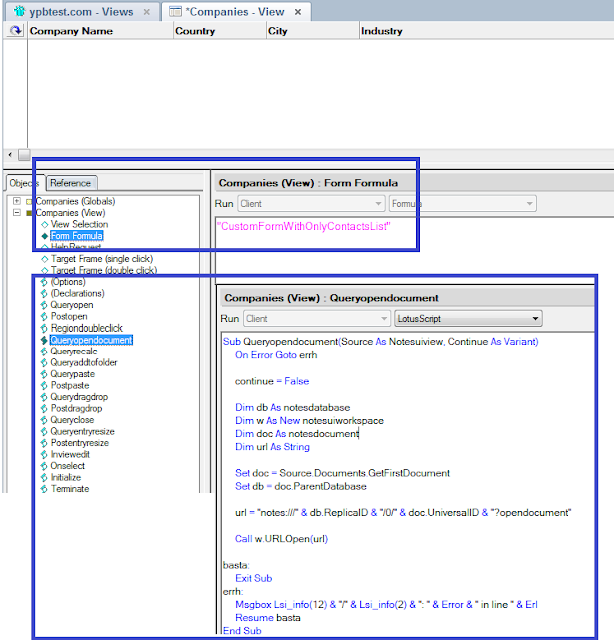This screenshot has height=640, width=614.
Task: Select Queryaddtofolder event
Action: click(84, 362)
